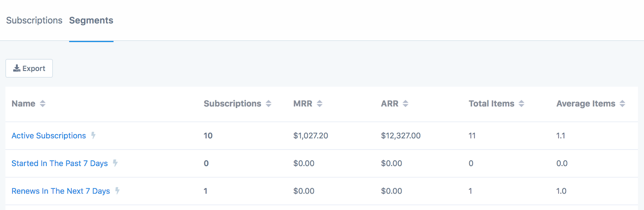Click lightning icon next to Started In The Past 7 Days
Screen dimensions: 644x210
pos(115,163)
